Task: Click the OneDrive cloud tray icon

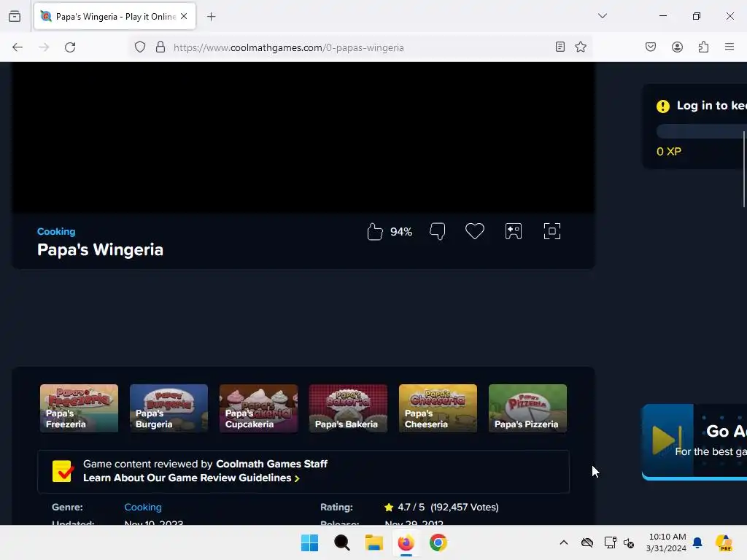Action: click(x=587, y=542)
